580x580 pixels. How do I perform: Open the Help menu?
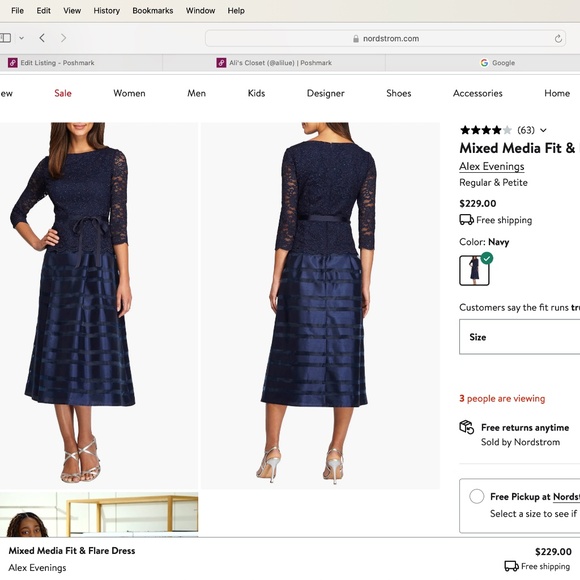tap(236, 11)
